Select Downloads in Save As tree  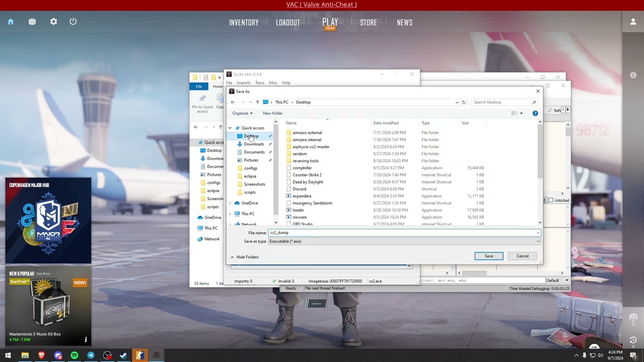point(254,144)
